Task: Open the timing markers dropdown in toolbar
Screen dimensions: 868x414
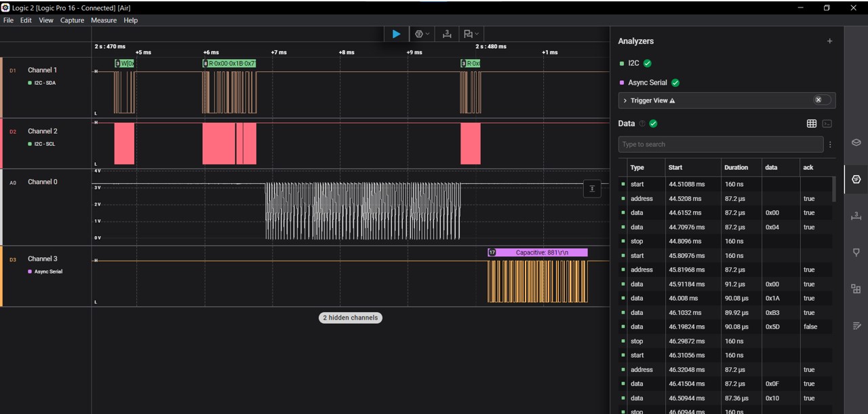Action: pos(471,34)
